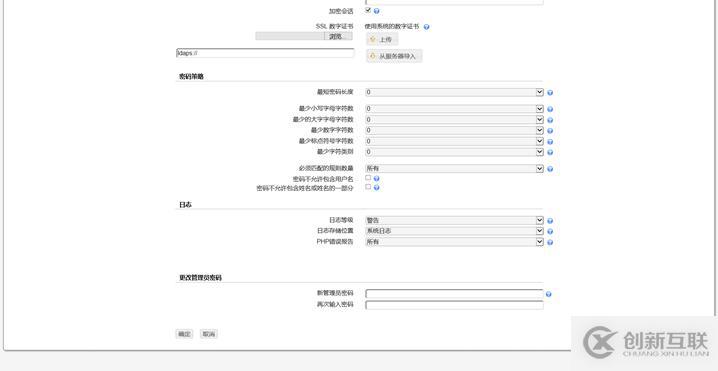Click the 密码策略 section heading
Image resolution: width=718 pixels, height=371 pixels.
click(x=191, y=76)
